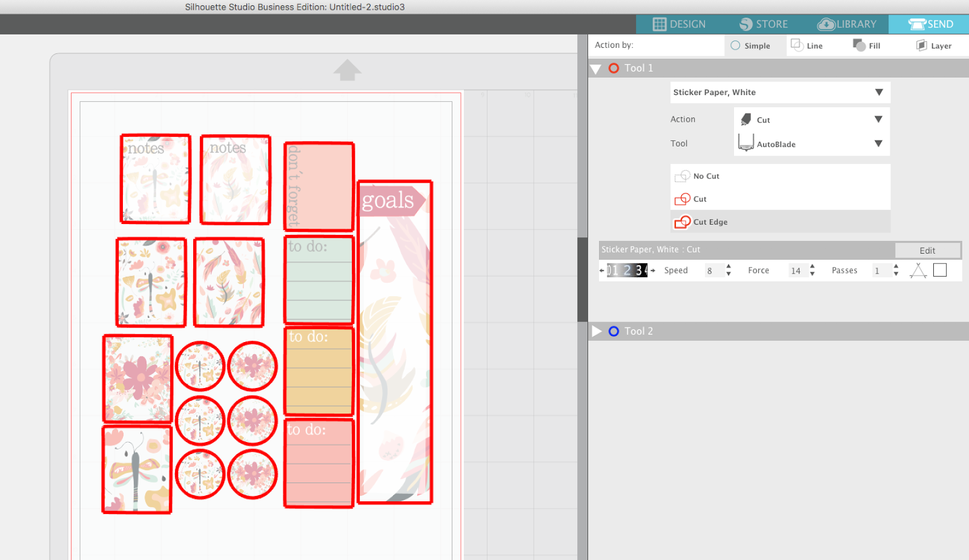Choose the Cut option

780,199
